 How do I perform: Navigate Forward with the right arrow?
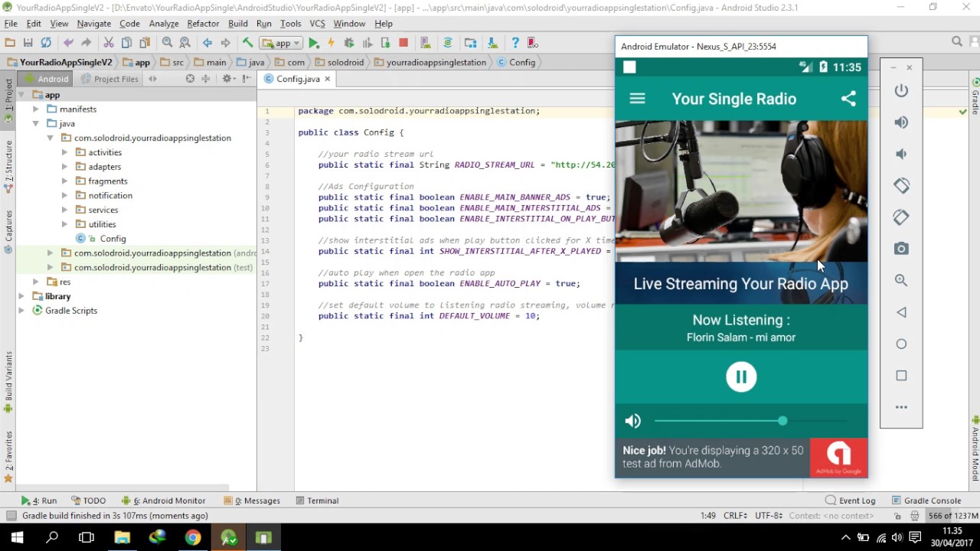point(225,43)
